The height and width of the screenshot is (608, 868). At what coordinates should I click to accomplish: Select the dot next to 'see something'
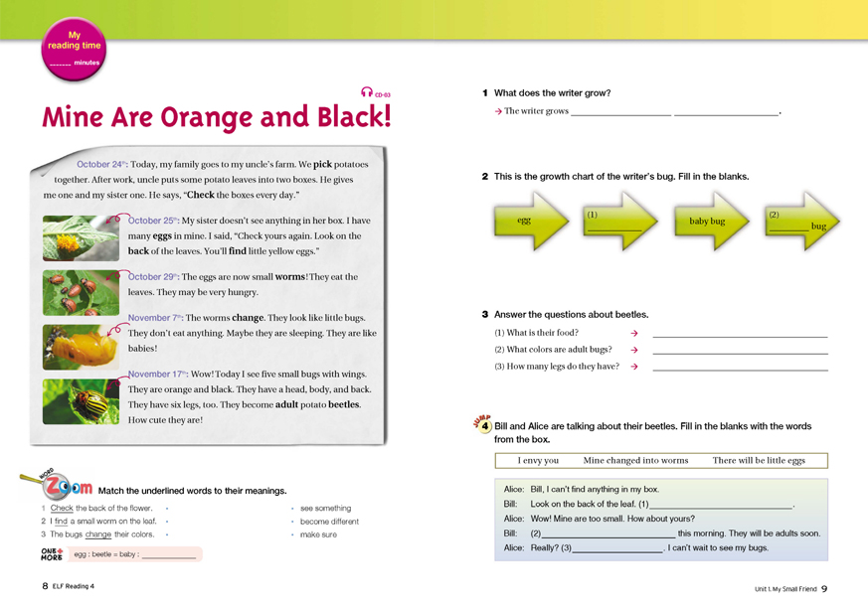click(x=292, y=509)
